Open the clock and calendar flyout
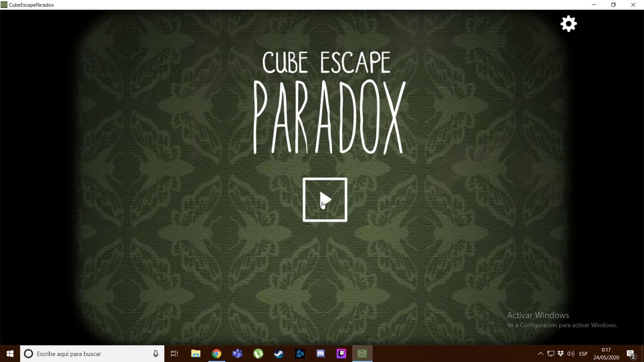The width and height of the screenshot is (644, 362). coord(606,354)
